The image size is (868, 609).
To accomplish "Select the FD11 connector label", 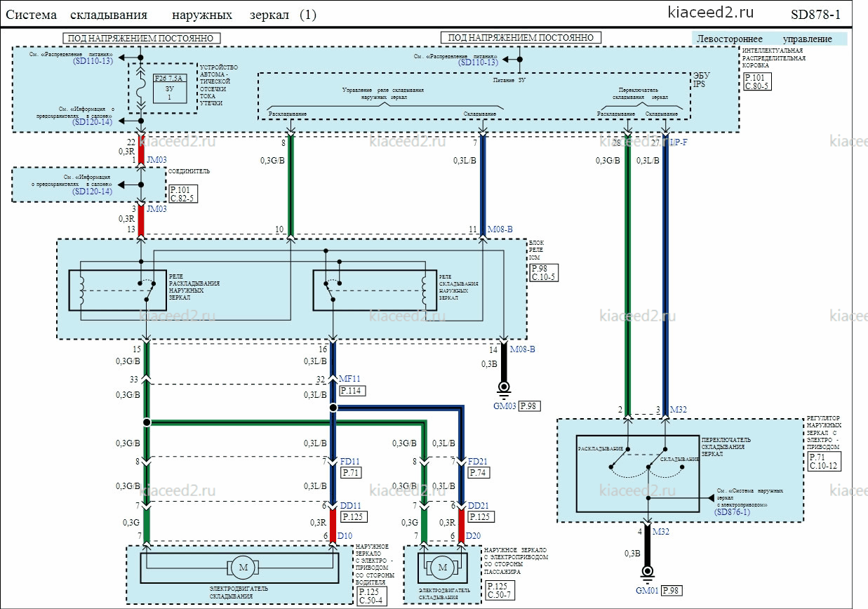I will point(351,462).
